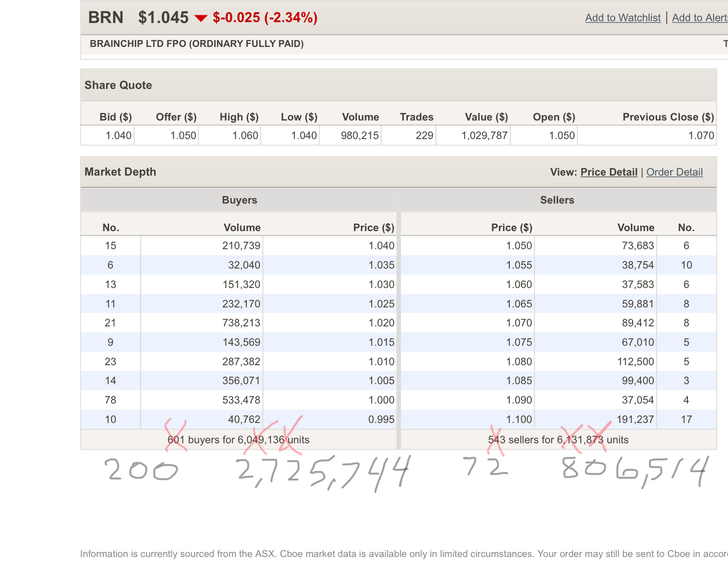Click buyer volume 143,569

tap(241, 342)
